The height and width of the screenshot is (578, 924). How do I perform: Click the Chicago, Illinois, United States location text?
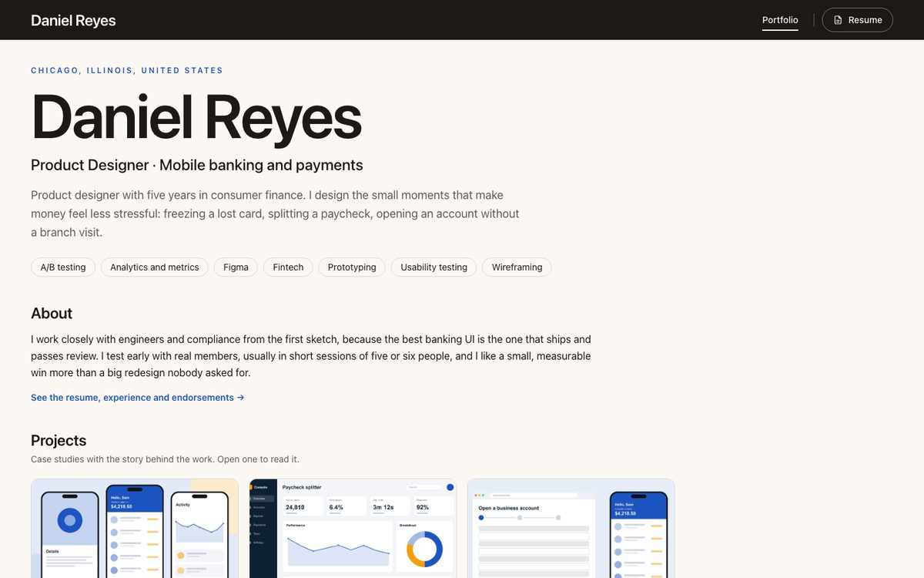[x=127, y=70]
